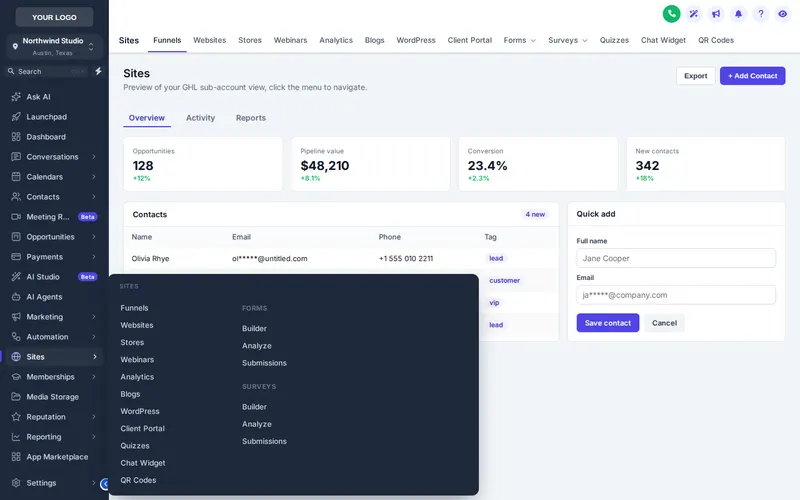The height and width of the screenshot is (500, 800).
Task: Expand the Payments submenu chevron
Action: pos(94,257)
